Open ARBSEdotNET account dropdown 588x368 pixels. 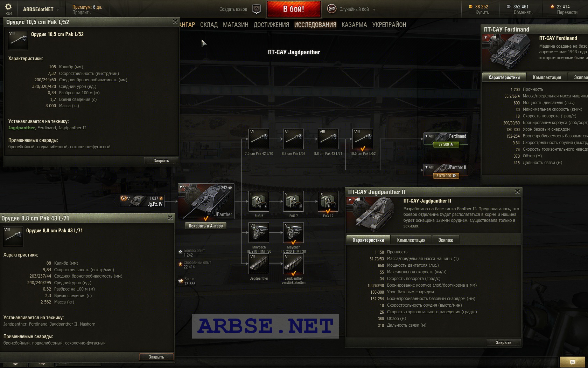(41, 9)
